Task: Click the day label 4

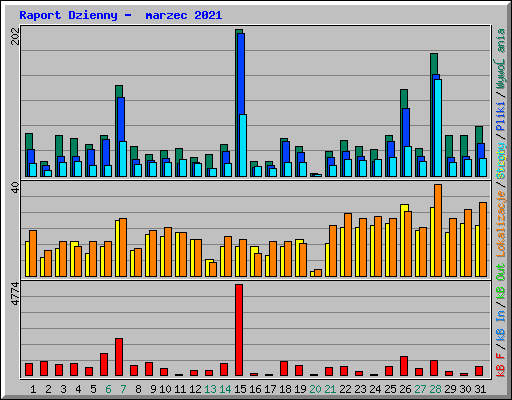Action: 78,389
